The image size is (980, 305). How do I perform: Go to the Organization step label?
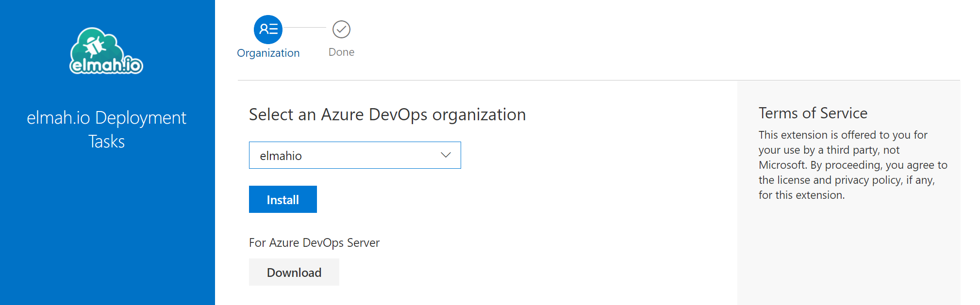[268, 53]
